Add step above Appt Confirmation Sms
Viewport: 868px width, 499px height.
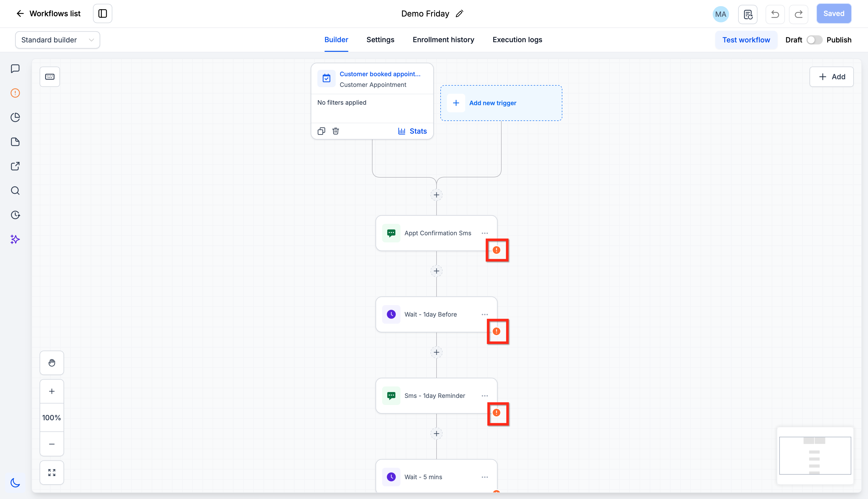436,195
